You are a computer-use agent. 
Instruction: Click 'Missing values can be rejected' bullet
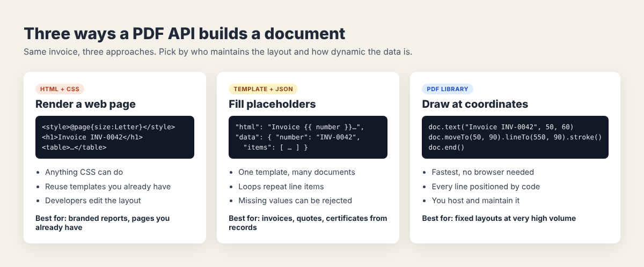click(x=295, y=201)
